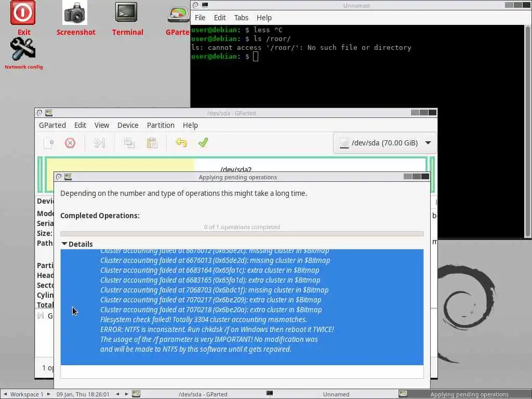Open the Edit menu in GParted
The image size is (532, 399).
click(x=80, y=125)
